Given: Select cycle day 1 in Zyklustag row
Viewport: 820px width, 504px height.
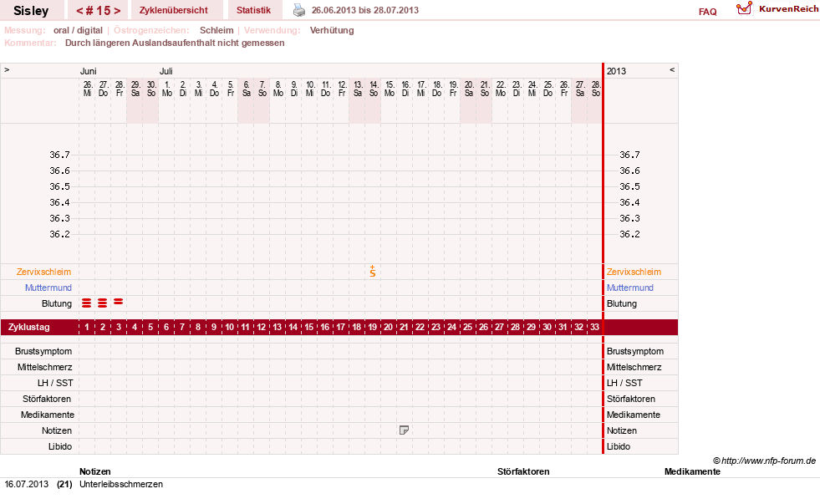Looking at the screenshot, I should tap(87, 328).
